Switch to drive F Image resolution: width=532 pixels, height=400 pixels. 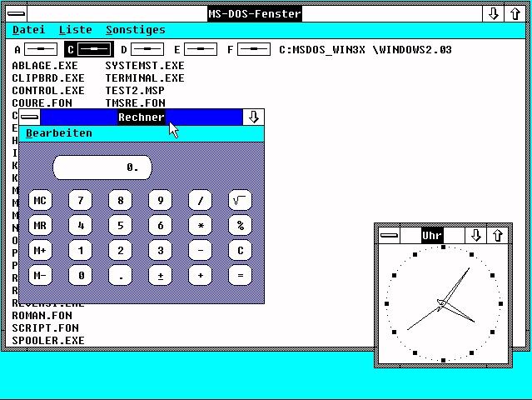pyautogui.click(x=253, y=50)
